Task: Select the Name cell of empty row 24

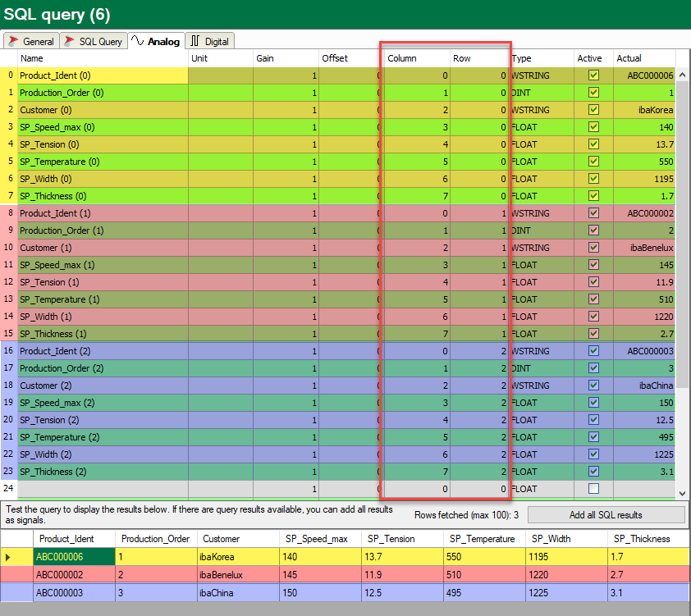Action: [x=103, y=489]
